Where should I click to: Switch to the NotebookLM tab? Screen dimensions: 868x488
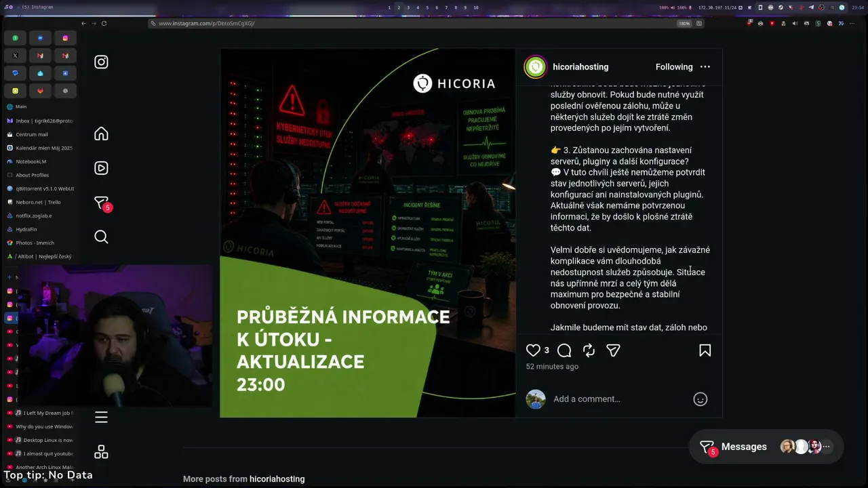tap(40, 161)
